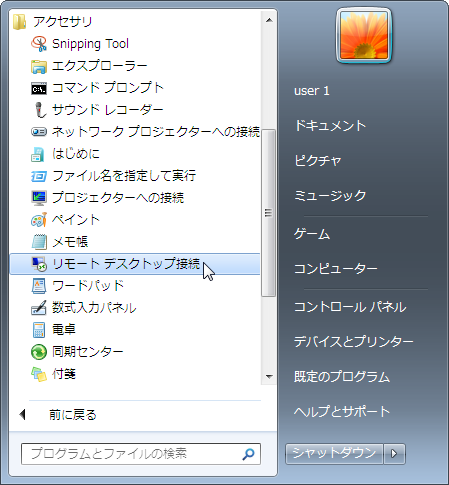The width and height of the screenshot is (449, 485).
Task: Open the Snipping Tool icon
Action: coord(39,44)
